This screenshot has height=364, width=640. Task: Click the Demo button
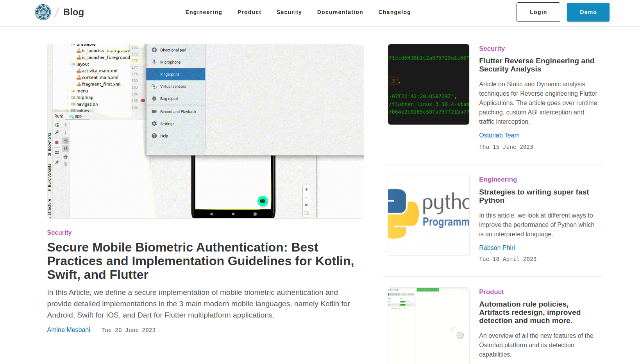pyautogui.click(x=588, y=12)
